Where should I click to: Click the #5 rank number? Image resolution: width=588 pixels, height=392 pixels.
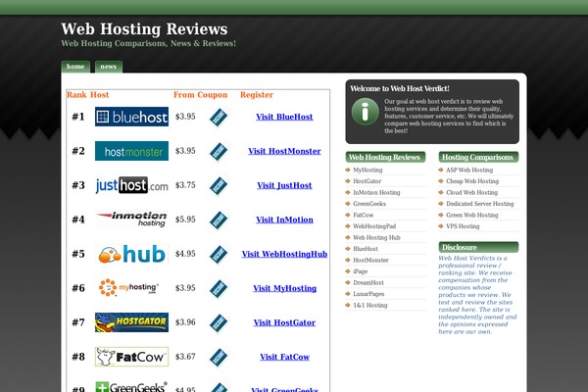(x=78, y=254)
